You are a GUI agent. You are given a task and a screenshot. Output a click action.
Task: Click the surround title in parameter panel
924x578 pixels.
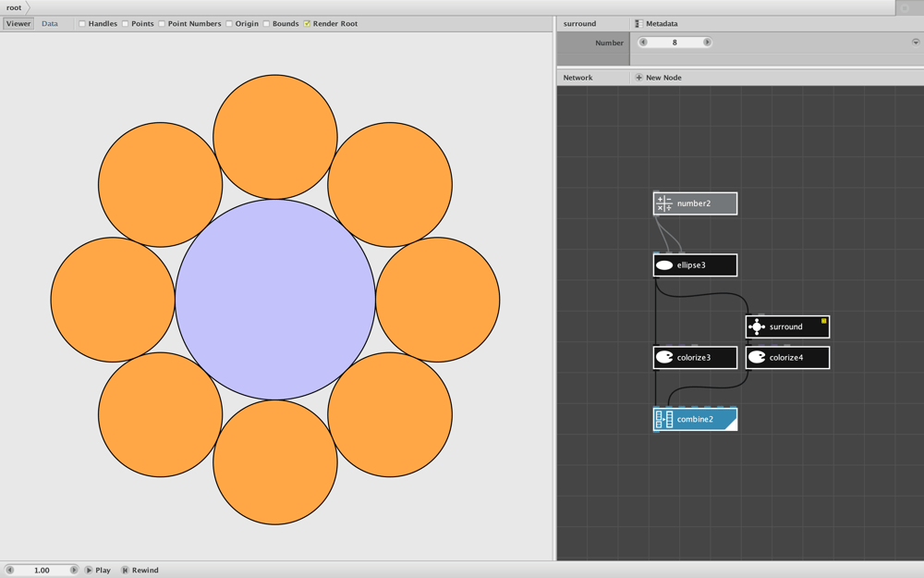pyautogui.click(x=579, y=24)
